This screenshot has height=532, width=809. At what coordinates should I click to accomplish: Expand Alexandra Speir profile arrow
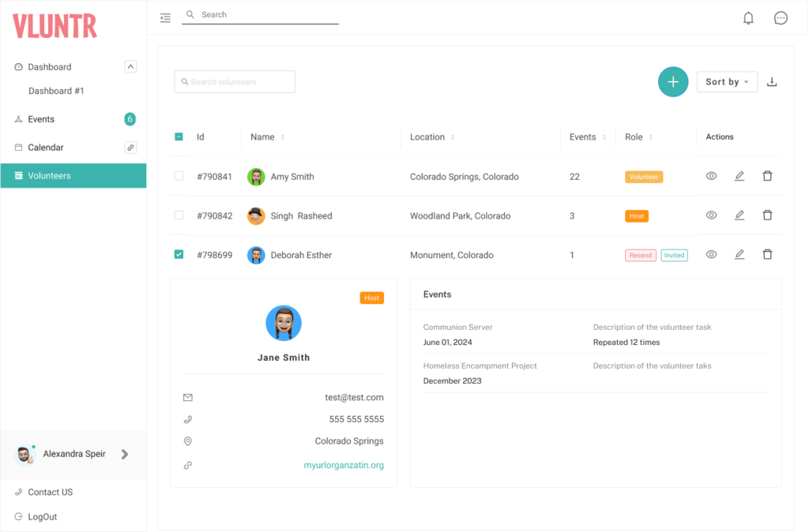[x=125, y=454]
